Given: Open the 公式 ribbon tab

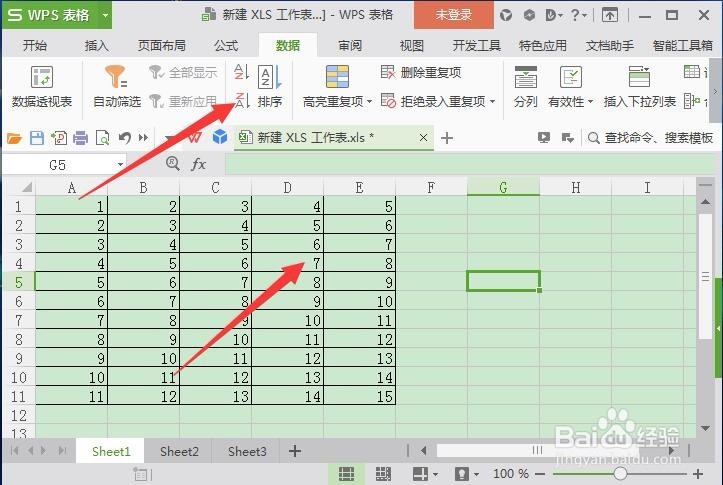Looking at the screenshot, I should [x=226, y=45].
